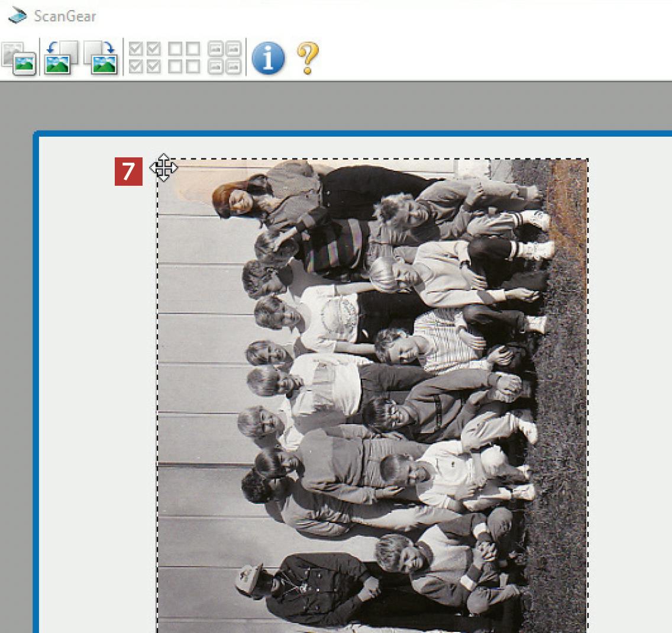
Task: Deselect all frames with the empty boxes icon
Action: [x=185, y=58]
